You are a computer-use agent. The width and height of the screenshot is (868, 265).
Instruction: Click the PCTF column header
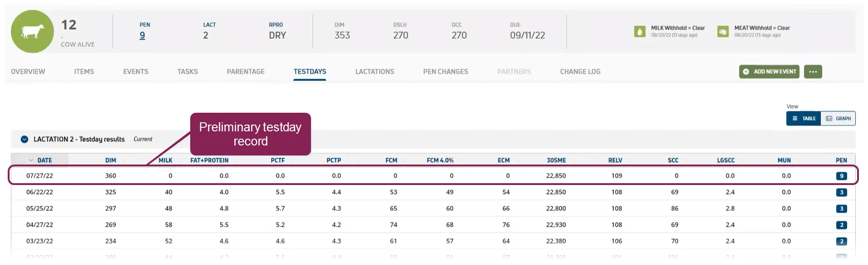point(278,160)
